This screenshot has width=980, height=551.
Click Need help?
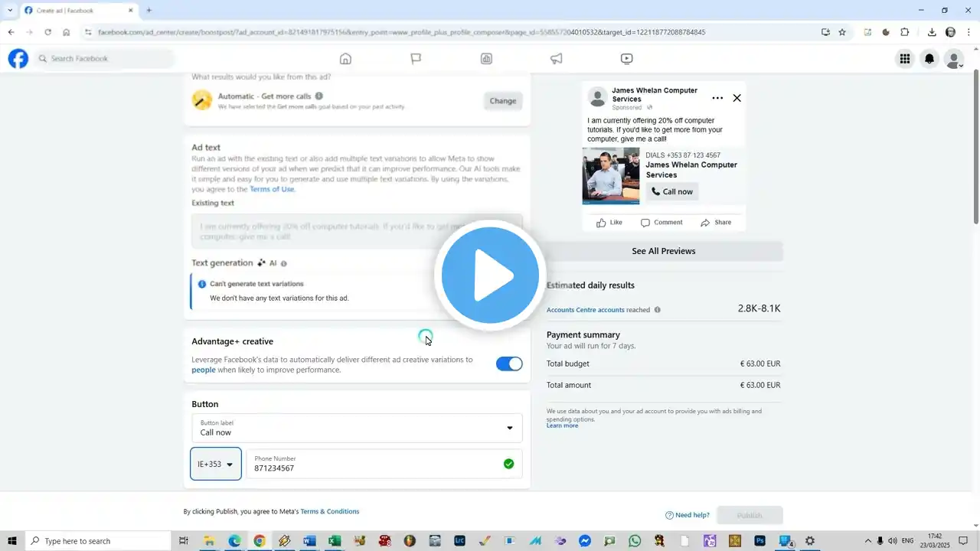coord(688,515)
